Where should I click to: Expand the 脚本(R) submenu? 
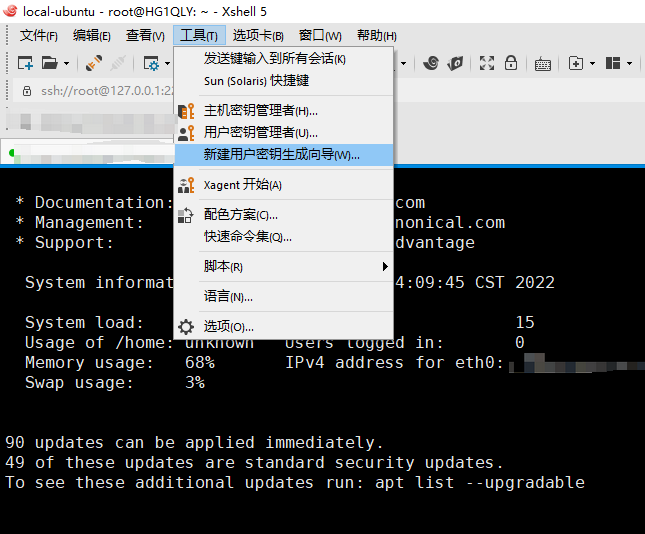click(284, 267)
